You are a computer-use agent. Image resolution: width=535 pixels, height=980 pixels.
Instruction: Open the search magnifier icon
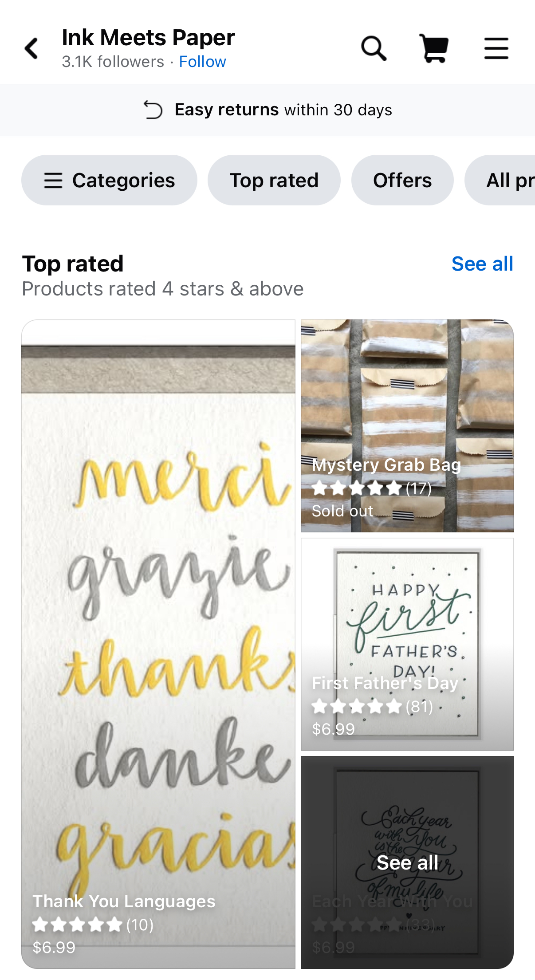[x=374, y=48]
